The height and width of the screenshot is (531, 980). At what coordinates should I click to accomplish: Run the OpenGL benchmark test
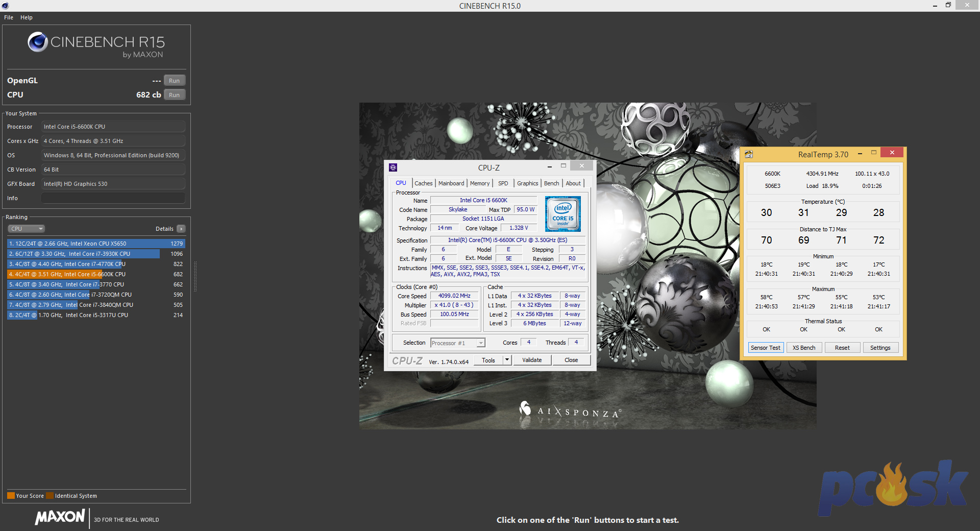(x=174, y=81)
